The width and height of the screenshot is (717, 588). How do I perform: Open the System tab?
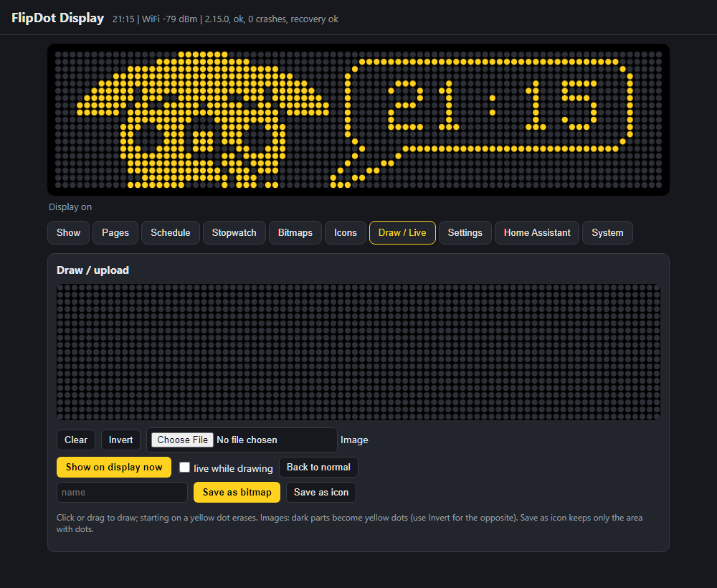coord(607,233)
